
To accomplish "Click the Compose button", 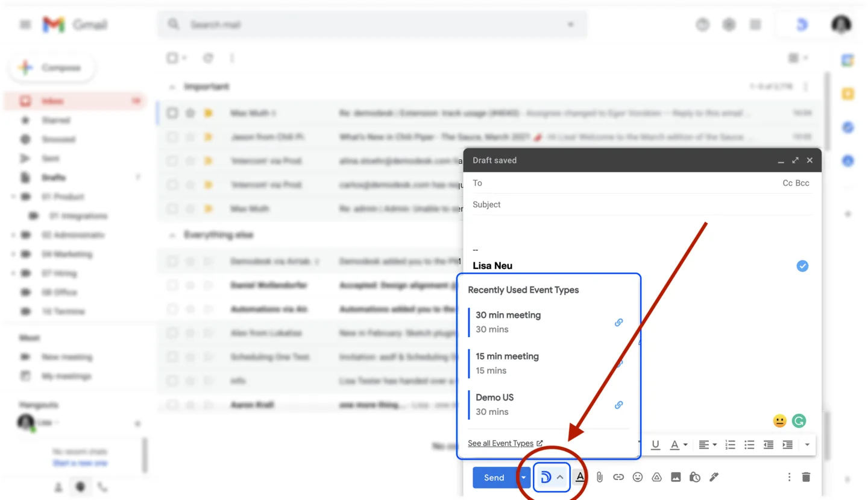I will coord(52,68).
